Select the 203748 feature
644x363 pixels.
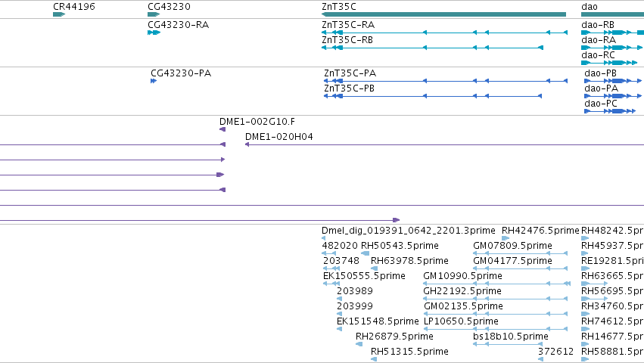tap(341, 261)
